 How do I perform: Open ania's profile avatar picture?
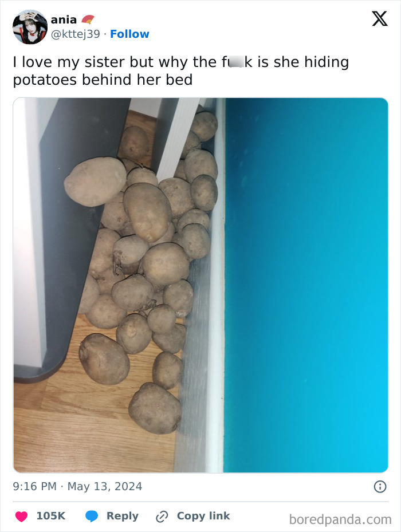click(x=30, y=27)
